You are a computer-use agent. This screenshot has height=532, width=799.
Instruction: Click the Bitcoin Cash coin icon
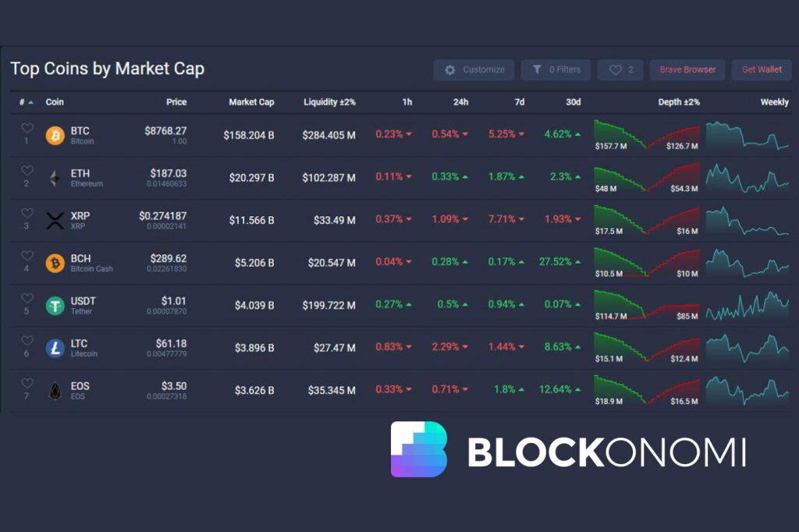(55, 264)
